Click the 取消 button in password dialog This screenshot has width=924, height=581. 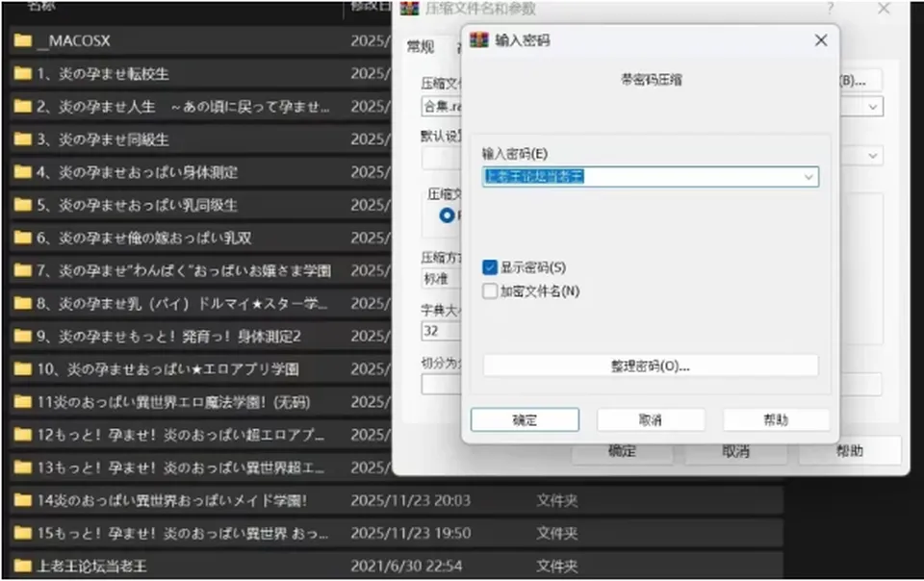[651, 419]
